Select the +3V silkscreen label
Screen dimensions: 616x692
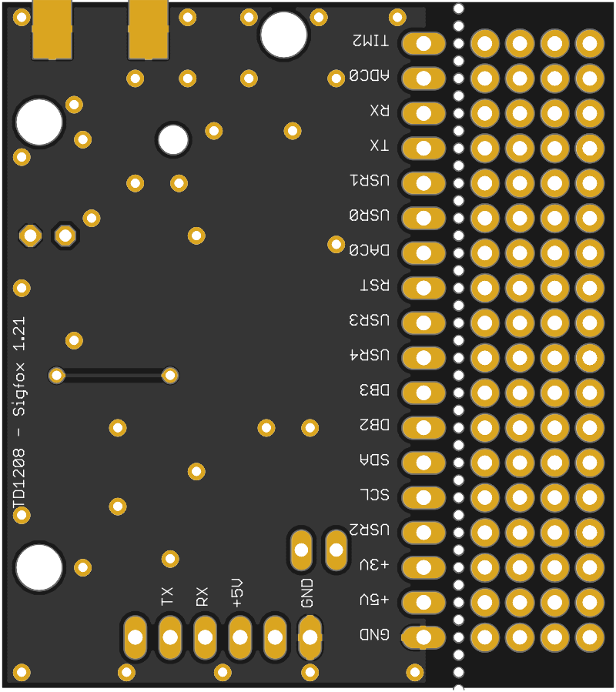point(374,564)
